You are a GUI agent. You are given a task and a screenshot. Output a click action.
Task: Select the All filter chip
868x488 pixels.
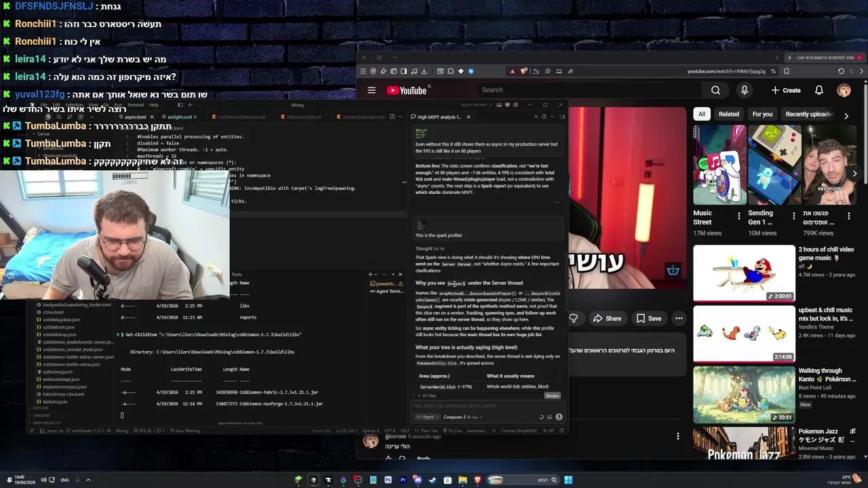coord(702,114)
